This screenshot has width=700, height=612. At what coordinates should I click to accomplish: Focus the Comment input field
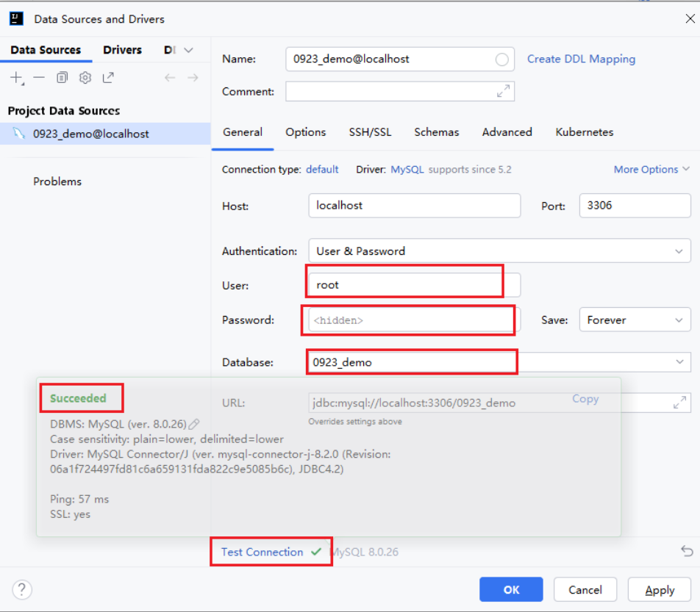pos(400,91)
